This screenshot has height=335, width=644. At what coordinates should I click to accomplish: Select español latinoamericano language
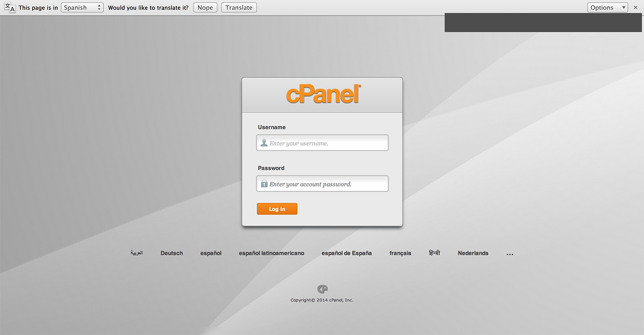[271, 253]
